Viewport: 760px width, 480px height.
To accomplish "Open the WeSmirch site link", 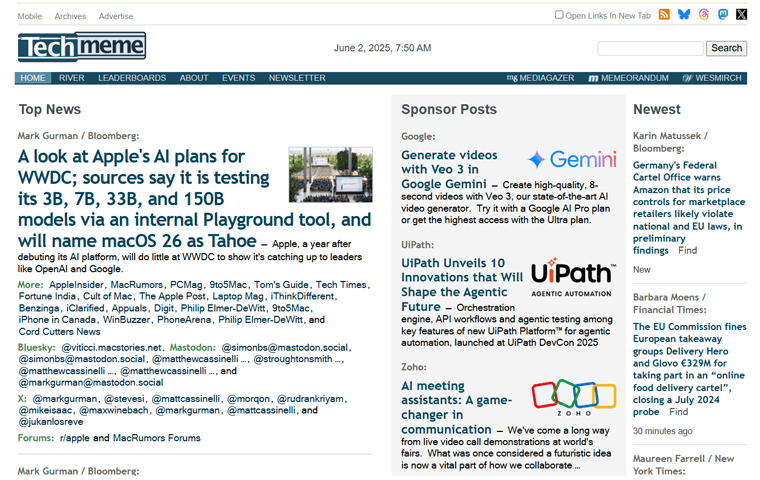I will pyautogui.click(x=712, y=78).
